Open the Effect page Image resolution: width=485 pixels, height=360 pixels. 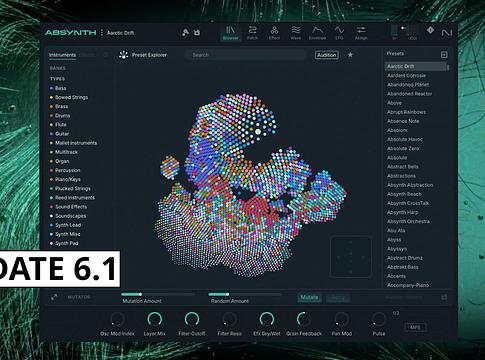coord(274,33)
